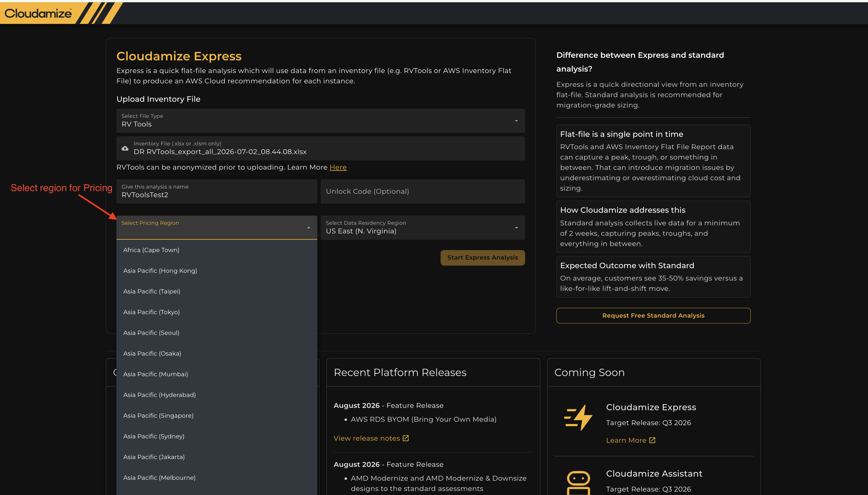
Task: Choose Asia Pacific (Sydney) region
Action: point(217,436)
